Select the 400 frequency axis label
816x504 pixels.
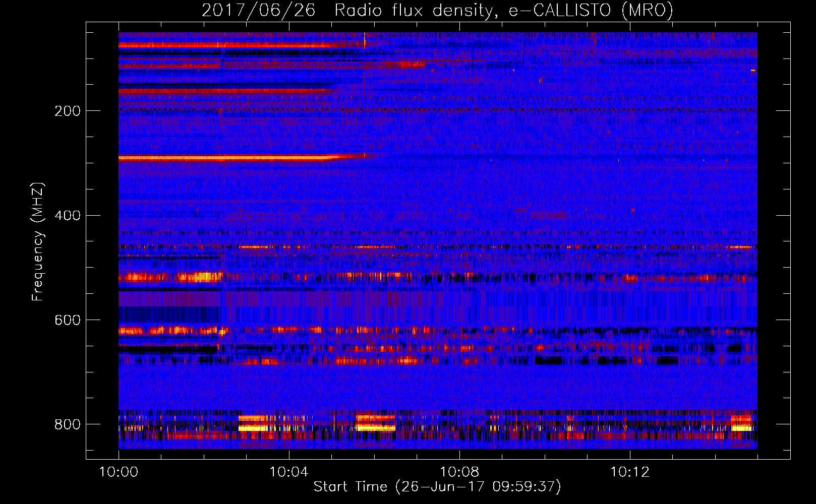(x=68, y=216)
